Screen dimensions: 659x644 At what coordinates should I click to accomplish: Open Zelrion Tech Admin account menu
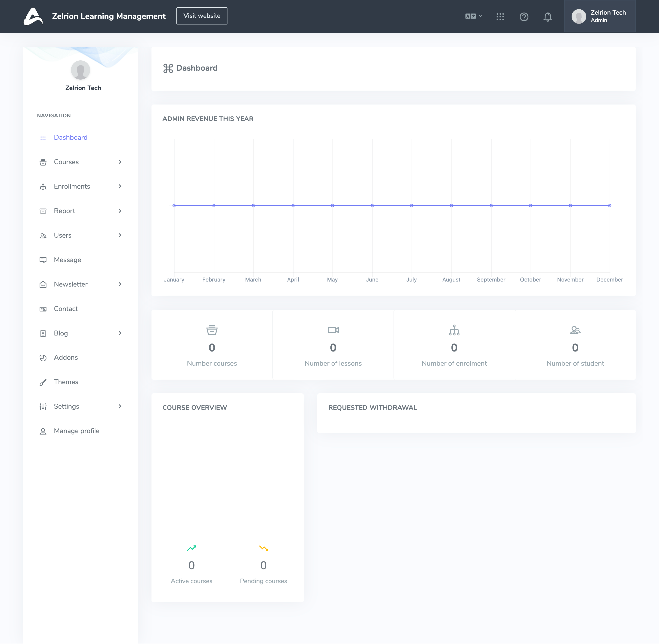pos(600,16)
